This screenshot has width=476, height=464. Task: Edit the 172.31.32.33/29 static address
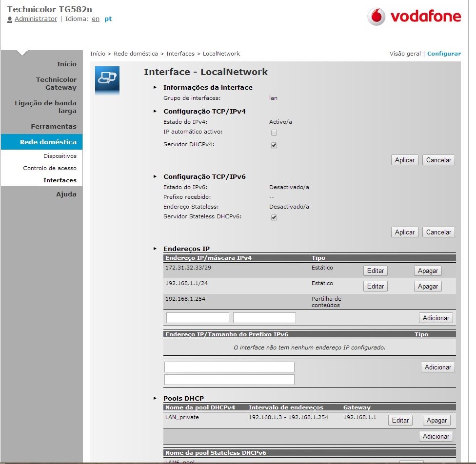point(375,271)
